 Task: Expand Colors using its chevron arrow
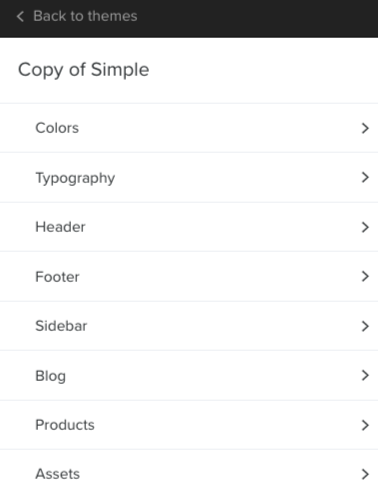365,128
